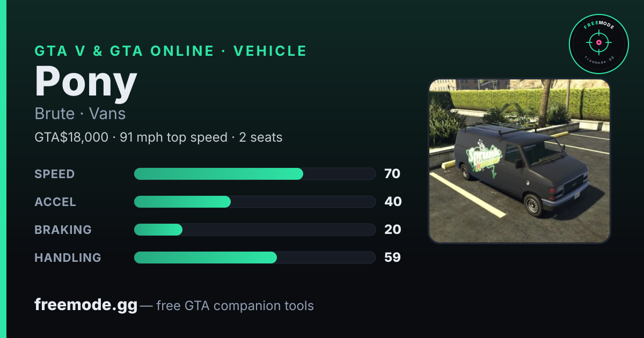Click the freemode.gg footer link
Screen dimensions: 644x338
(x=86, y=305)
